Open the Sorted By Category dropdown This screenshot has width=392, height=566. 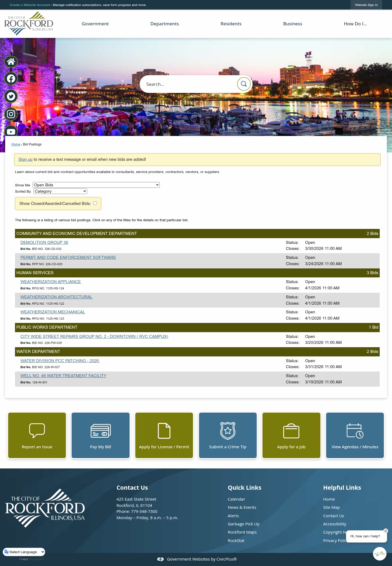point(60,191)
